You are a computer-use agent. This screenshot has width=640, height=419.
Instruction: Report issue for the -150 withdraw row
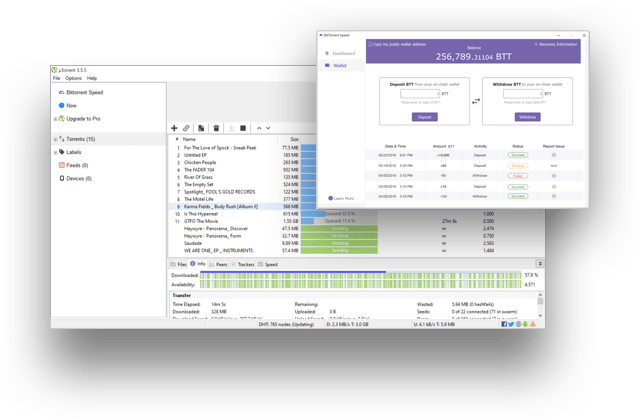point(554,196)
